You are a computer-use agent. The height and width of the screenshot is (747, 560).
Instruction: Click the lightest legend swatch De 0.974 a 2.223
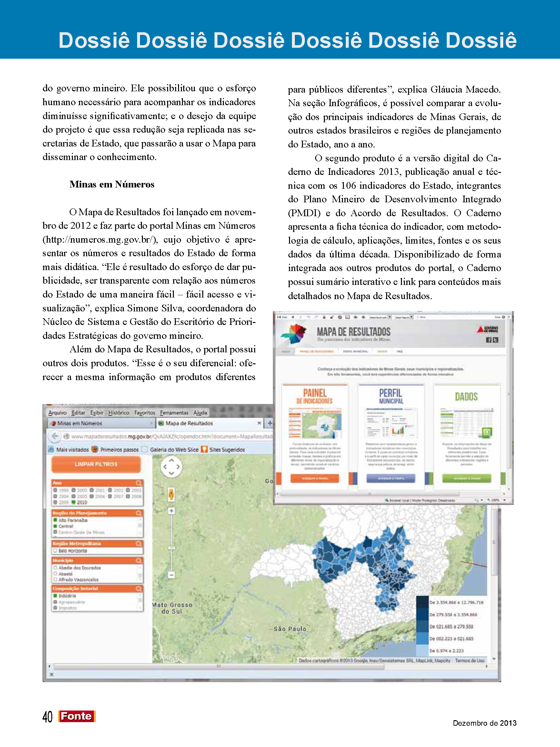[422, 651]
